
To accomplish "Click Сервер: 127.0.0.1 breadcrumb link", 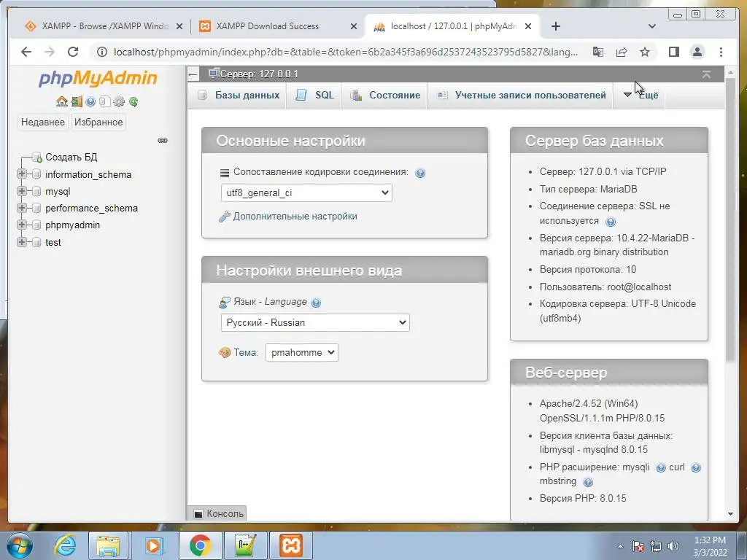I will click(x=259, y=74).
